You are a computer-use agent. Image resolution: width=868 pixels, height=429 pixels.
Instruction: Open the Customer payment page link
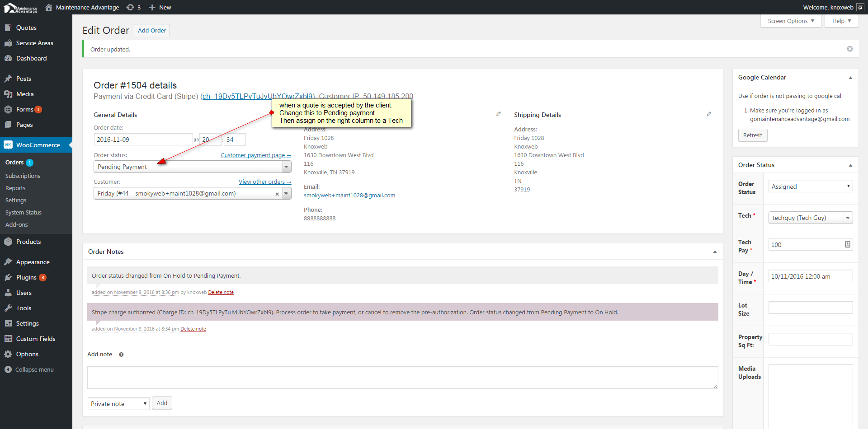(256, 155)
